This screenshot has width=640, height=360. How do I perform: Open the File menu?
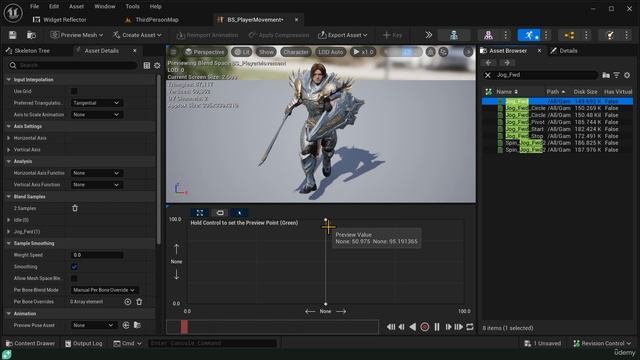point(35,7)
